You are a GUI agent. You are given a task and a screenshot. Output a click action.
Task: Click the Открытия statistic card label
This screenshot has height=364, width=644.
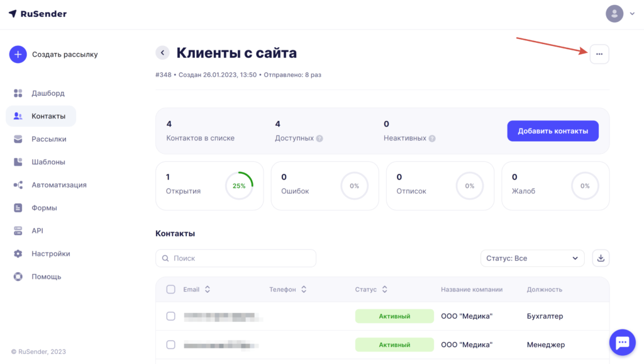click(183, 191)
